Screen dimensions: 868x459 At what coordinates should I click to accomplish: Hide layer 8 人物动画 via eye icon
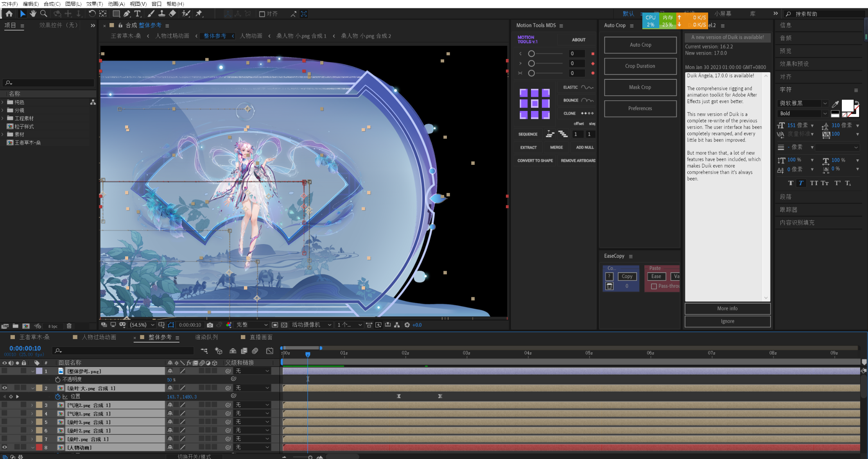pyautogui.click(x=5, y=448)
